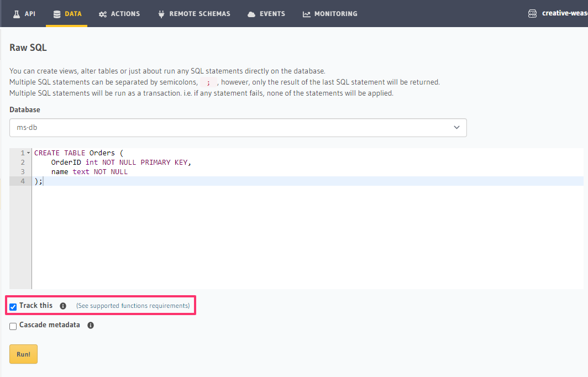Click the info icon next to Track this
This screenshot has height=377, width=588.
pos(62,306)
